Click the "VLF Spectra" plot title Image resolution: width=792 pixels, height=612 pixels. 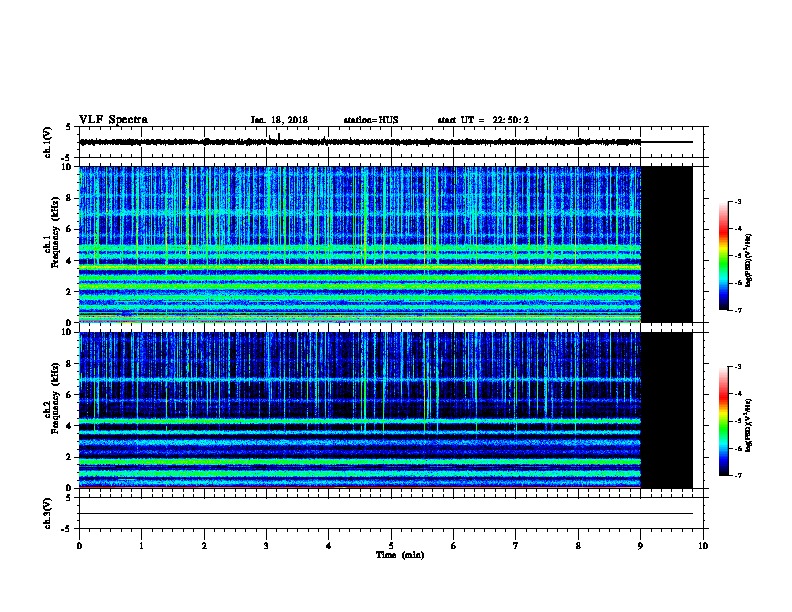pyautogui.click(x=113, y=120)
